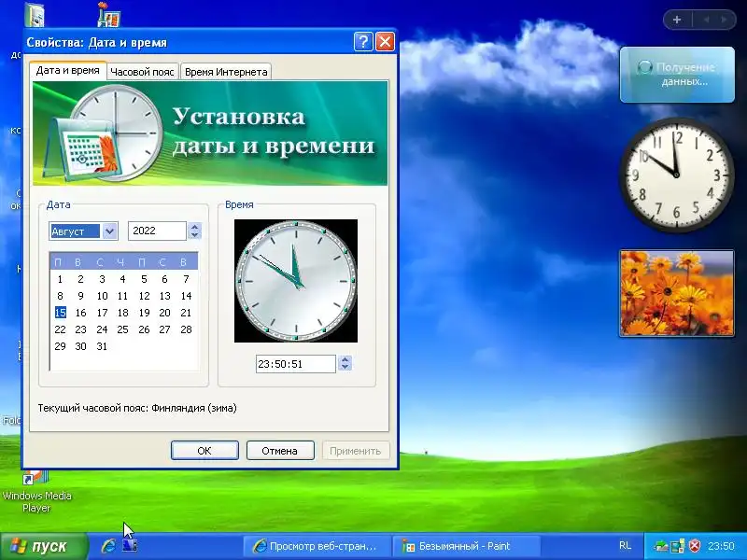Select day 18 in the calendar
The image size is (747, 560).
click(x=123, y=313)
